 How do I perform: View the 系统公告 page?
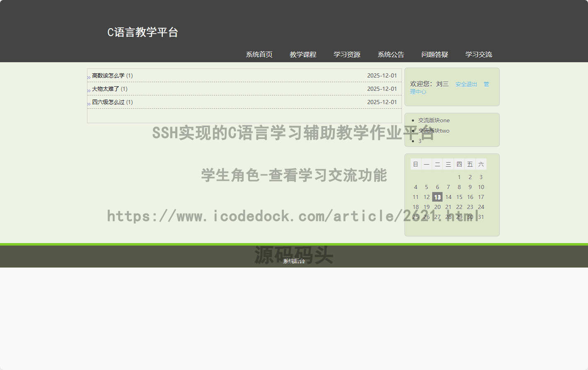coord(391,54)
